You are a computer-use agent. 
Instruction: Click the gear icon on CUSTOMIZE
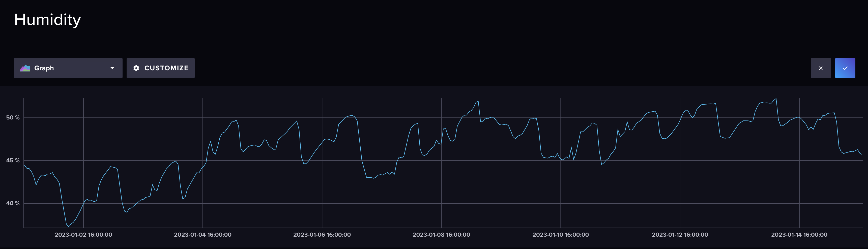(x=136, y=68)
